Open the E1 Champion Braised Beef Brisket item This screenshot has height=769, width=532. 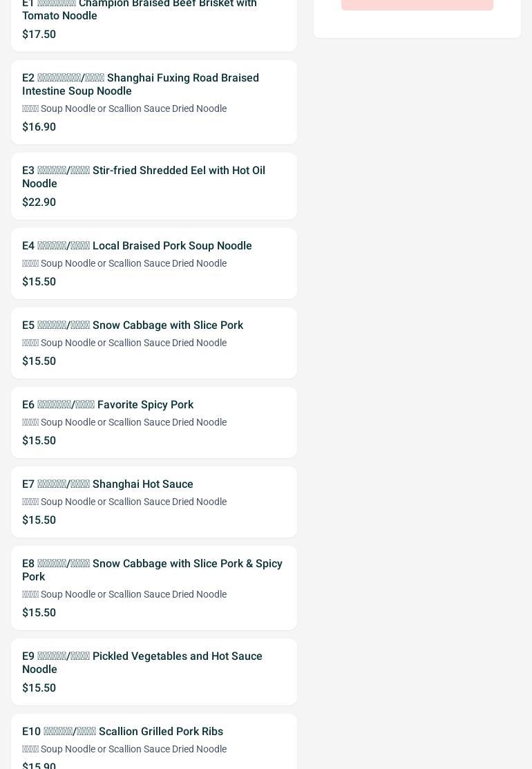tap(154, 22)
